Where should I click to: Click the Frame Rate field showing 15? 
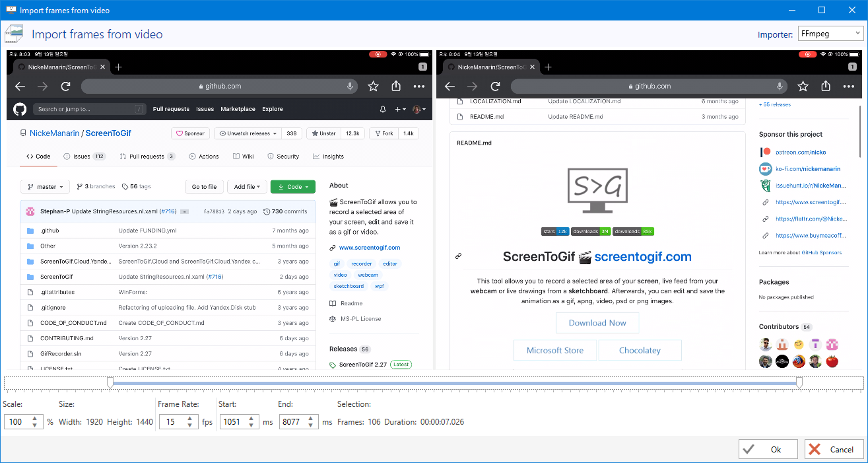[x=172, y=421]
